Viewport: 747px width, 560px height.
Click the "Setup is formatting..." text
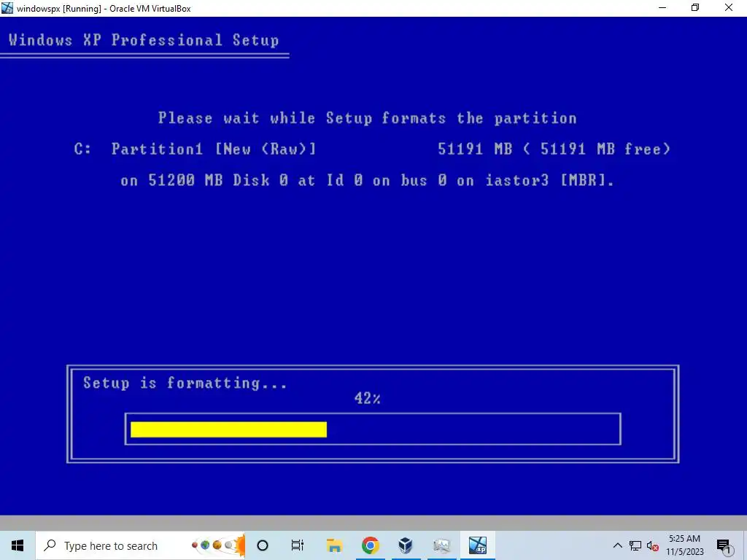point(185,383)
